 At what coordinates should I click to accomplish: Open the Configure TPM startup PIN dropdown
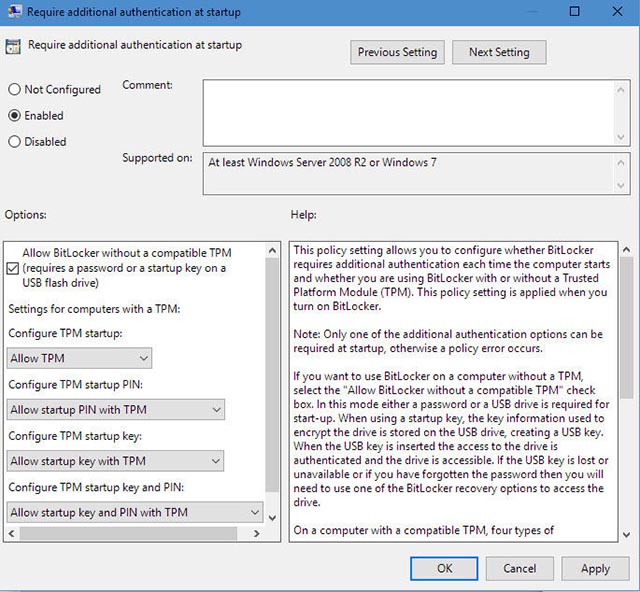[116, 410]
